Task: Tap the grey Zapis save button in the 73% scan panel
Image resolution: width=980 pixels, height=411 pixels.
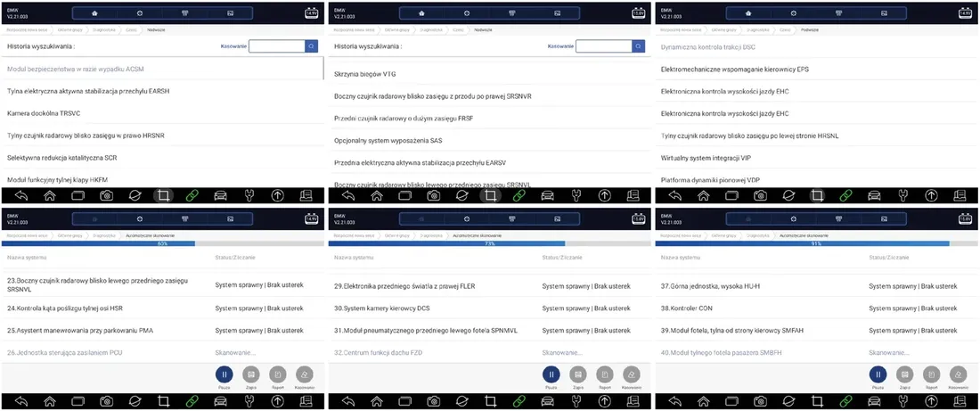Action: click(578, 374)
